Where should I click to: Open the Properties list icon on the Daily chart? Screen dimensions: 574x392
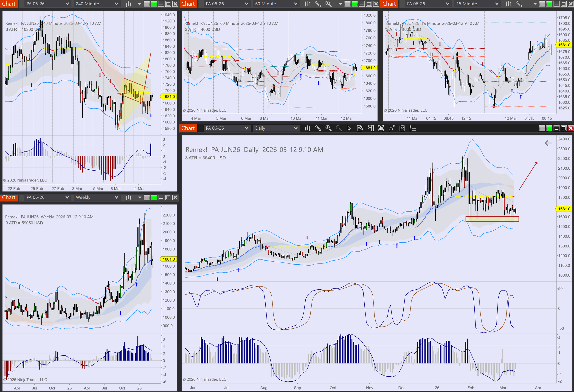point(413,128)
